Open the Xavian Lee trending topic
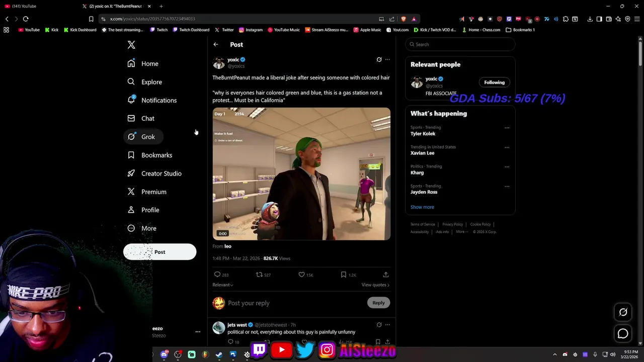This screenshot has height=362, width=644. pyautogui.click(x=423, y=153)
